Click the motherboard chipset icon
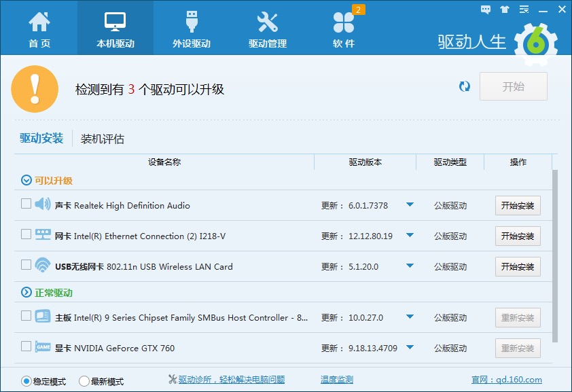 (43, 316)
